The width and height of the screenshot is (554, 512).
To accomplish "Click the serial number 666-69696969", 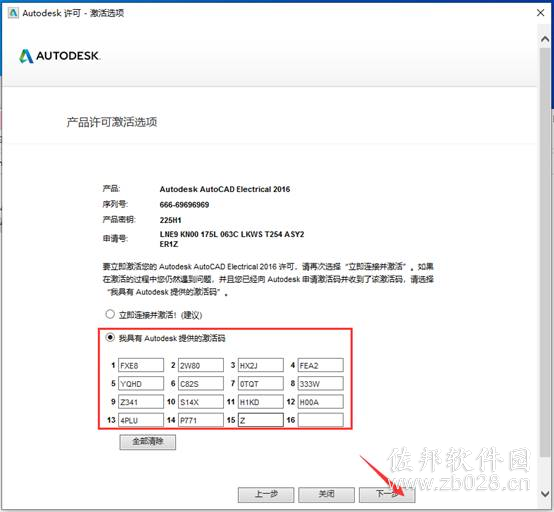I will (x=184, y=205).
